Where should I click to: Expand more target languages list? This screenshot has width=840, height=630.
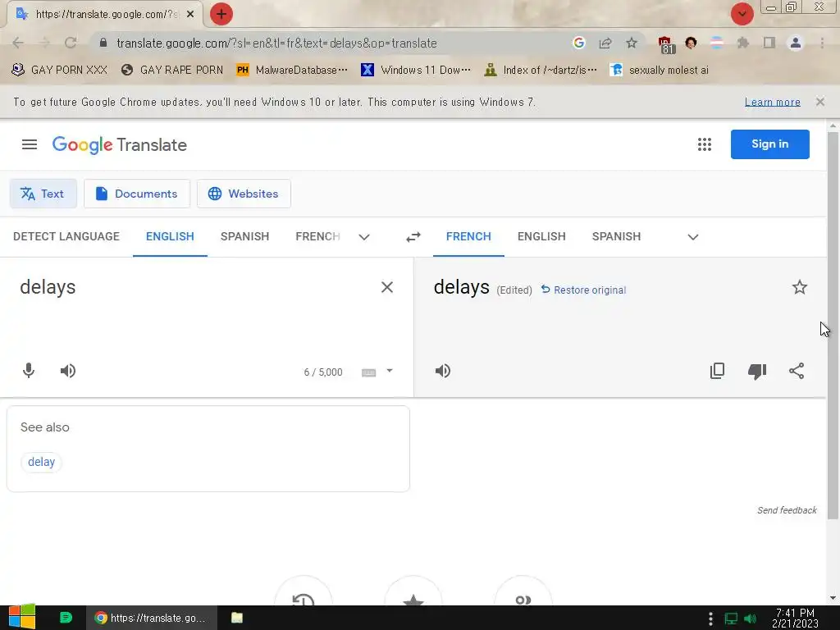(693, 237)
